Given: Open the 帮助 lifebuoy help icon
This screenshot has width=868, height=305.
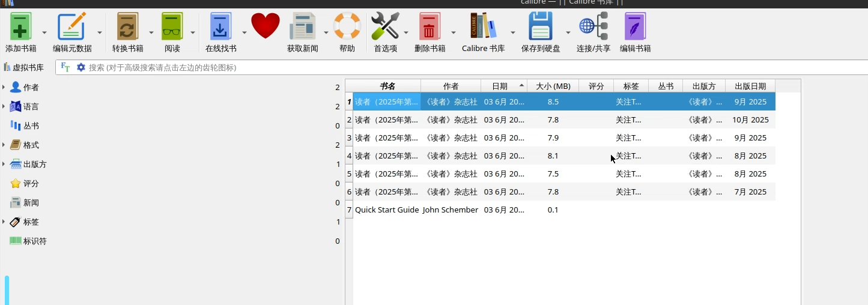Looking at the screenshot, I should pos(347,26).
